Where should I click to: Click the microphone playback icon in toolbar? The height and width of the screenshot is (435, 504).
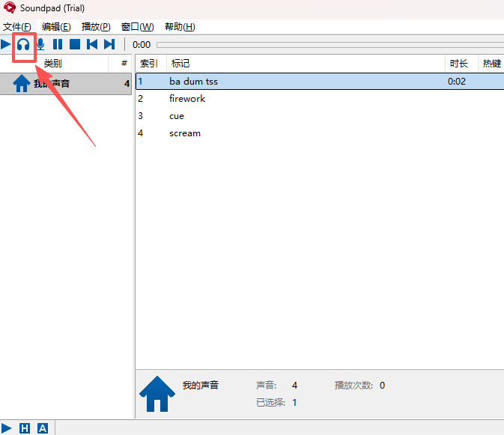40,44
